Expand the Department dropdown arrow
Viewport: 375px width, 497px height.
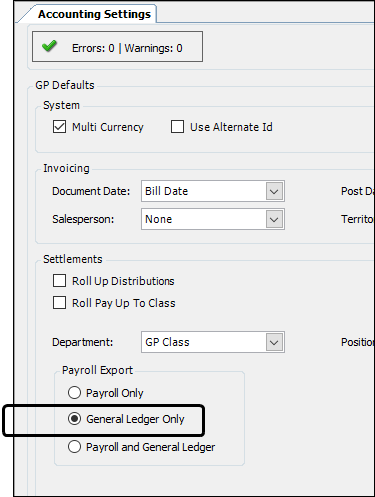(274, 342)
